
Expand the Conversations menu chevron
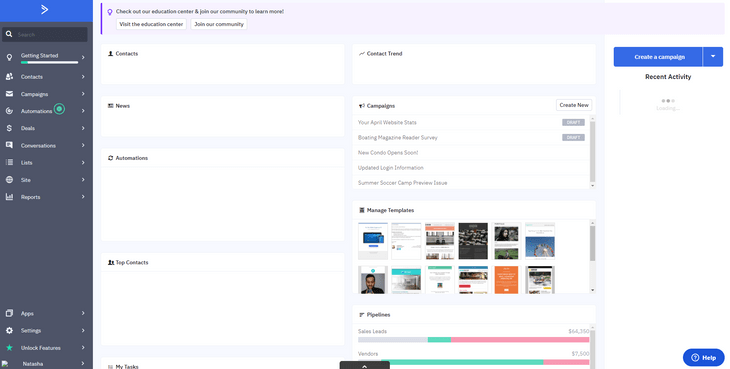coord(83,145)
